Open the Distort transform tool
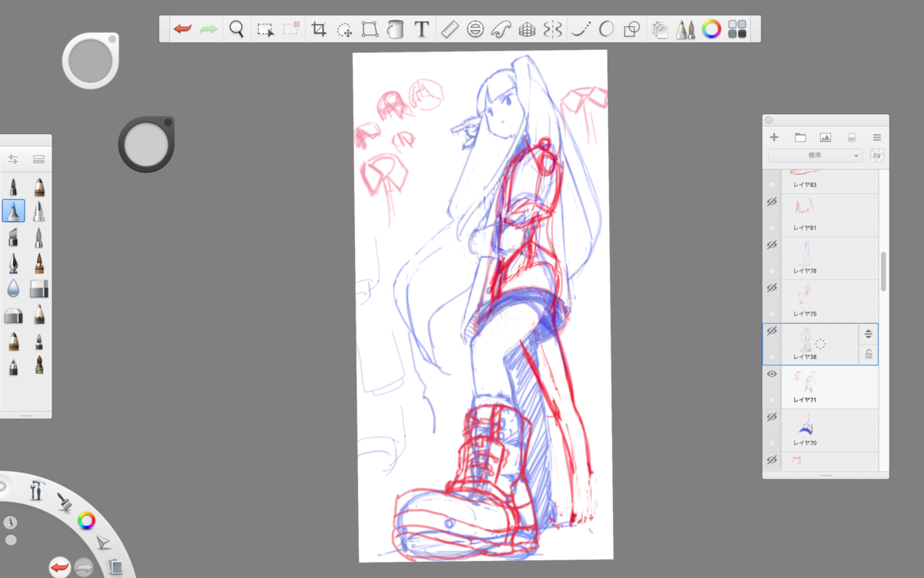 (370, 29)
